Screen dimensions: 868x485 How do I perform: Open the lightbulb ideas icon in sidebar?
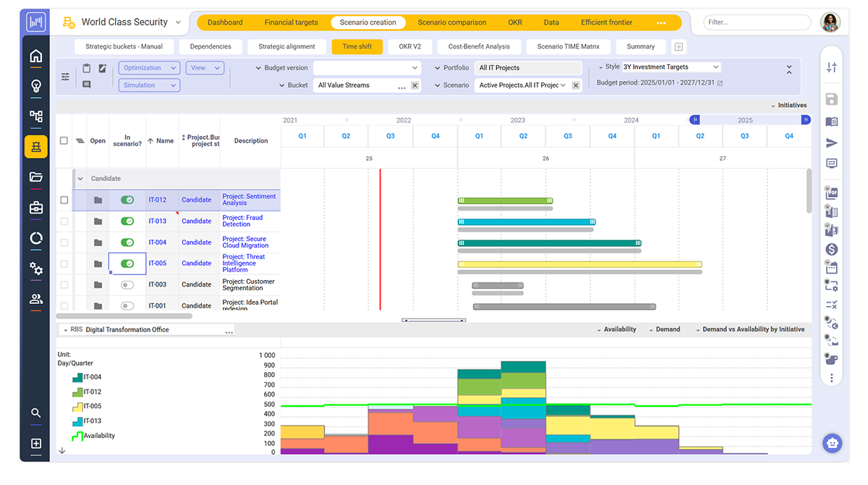[x=35, y=86]
